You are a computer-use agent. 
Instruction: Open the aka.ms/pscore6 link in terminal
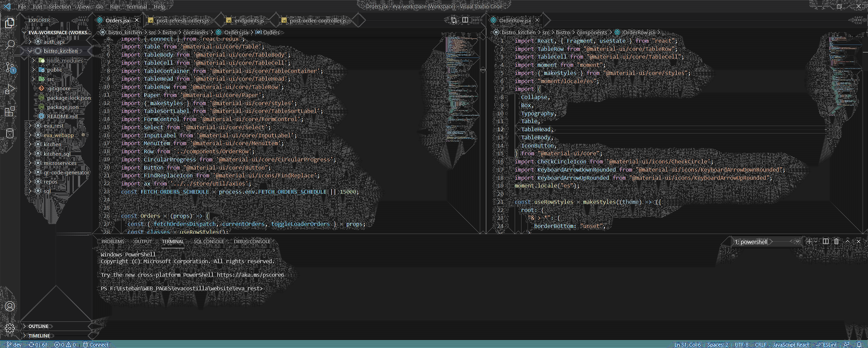[250, 275]
